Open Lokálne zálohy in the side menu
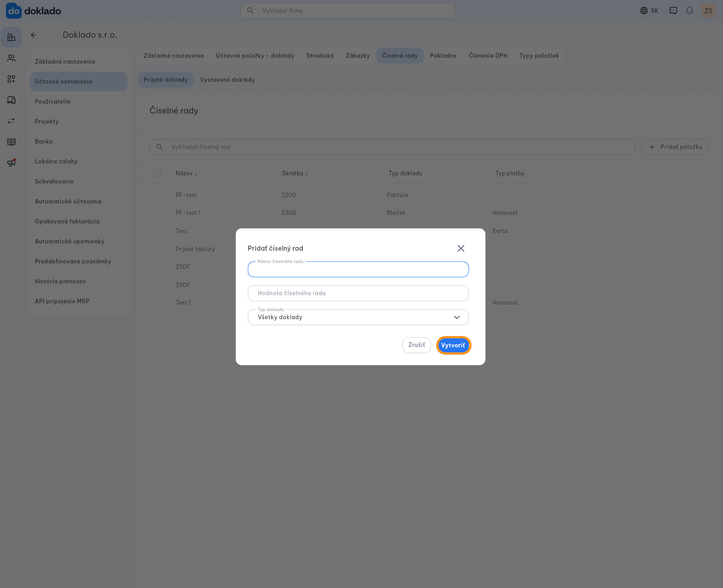 coord(79,162)
